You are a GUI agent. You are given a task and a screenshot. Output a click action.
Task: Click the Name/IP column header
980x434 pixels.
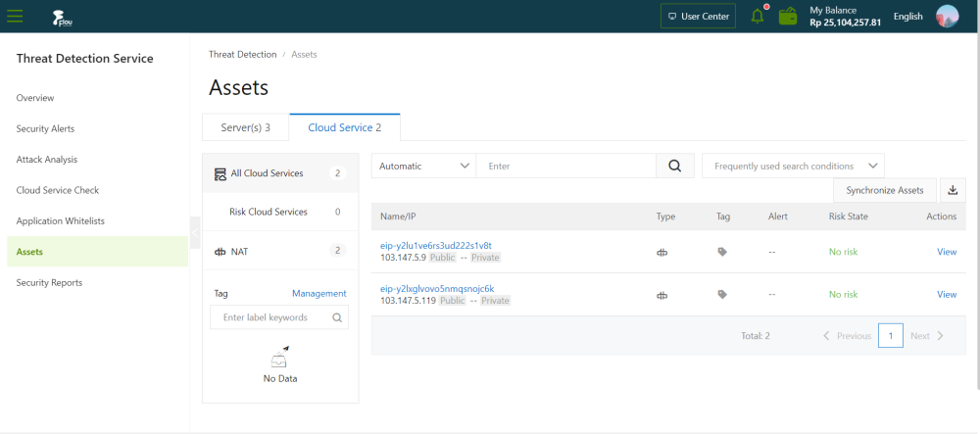tap(398, 217)
